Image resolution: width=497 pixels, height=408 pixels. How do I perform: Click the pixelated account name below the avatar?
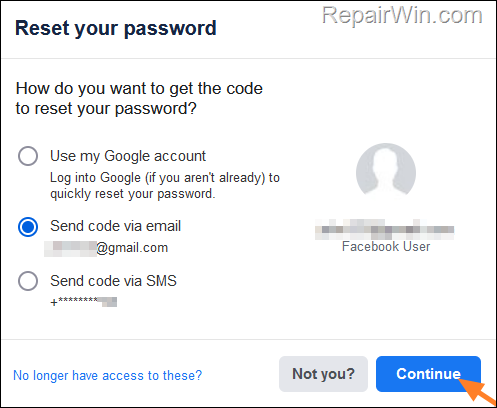(x=385, y=229)
